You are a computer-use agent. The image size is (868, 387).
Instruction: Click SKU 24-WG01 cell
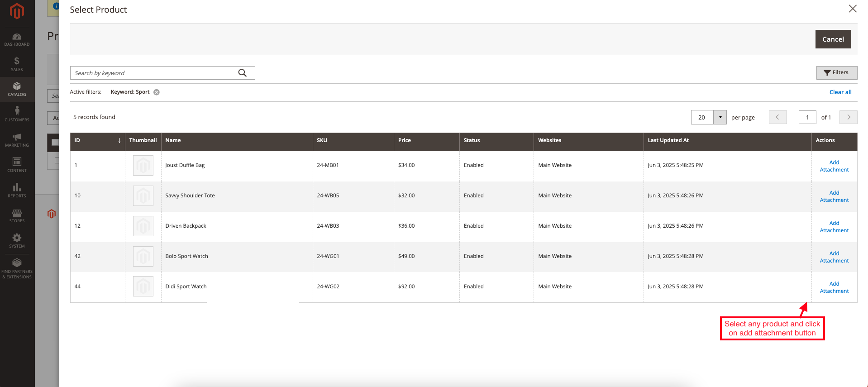[353, 257]
